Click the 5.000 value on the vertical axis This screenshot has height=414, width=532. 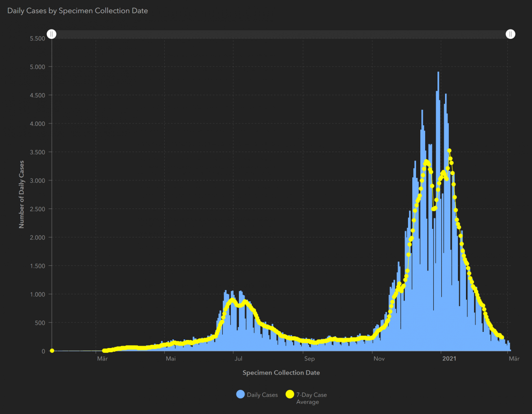tap(36, 66)
